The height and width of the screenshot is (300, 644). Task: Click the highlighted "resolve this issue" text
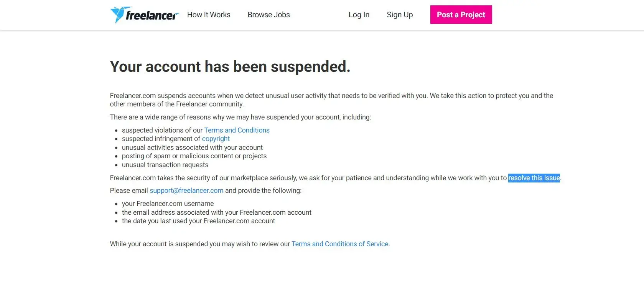point(534,178)
